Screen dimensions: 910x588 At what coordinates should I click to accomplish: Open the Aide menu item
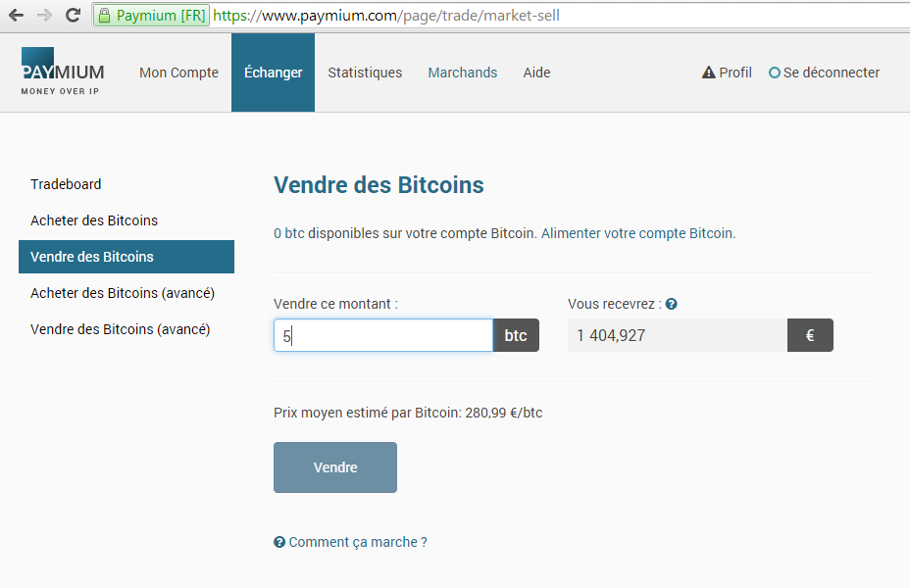tap(536, 73)
